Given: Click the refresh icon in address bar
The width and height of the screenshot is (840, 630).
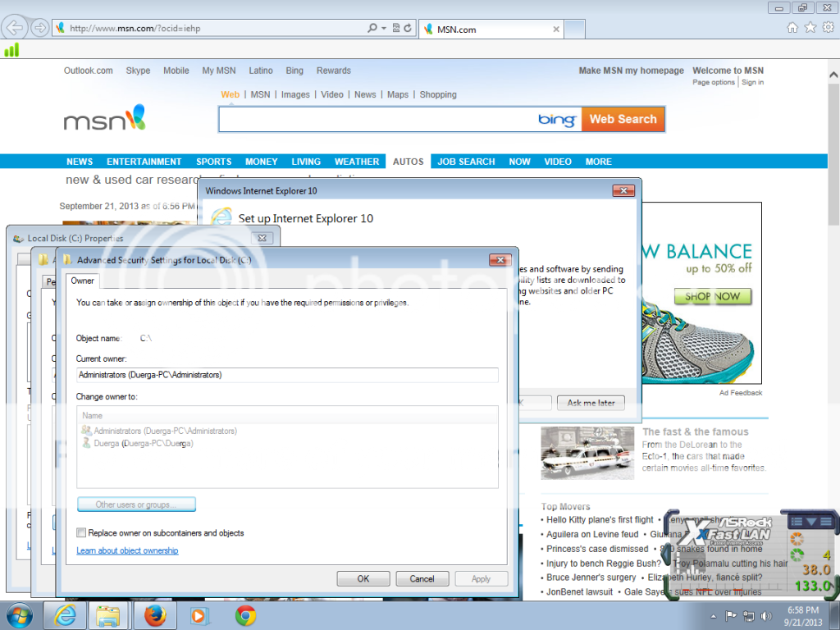Looking at the screenshot, I should click(x=408, y=28).
